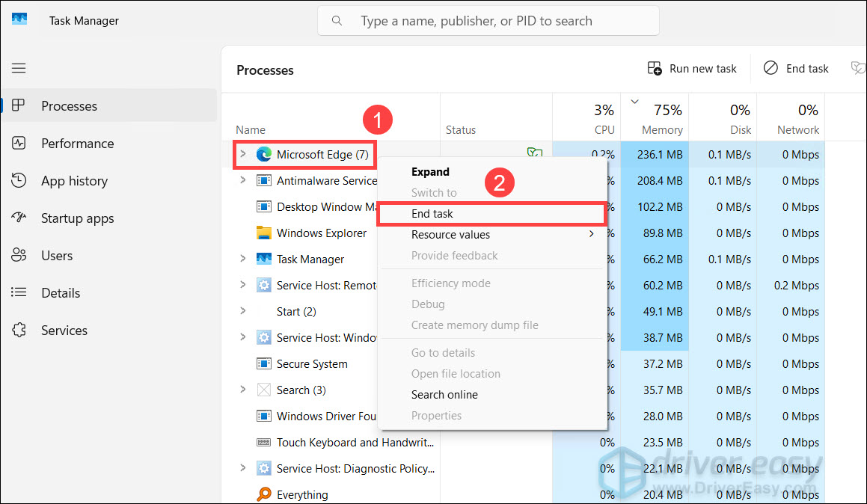
Task: Select the Secure System process name
Action: pos(312,364)
